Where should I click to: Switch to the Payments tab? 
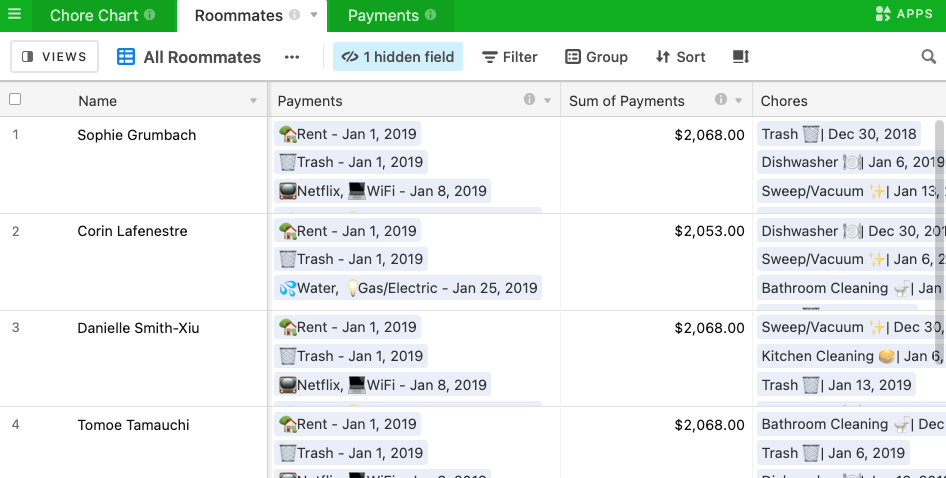383,15
